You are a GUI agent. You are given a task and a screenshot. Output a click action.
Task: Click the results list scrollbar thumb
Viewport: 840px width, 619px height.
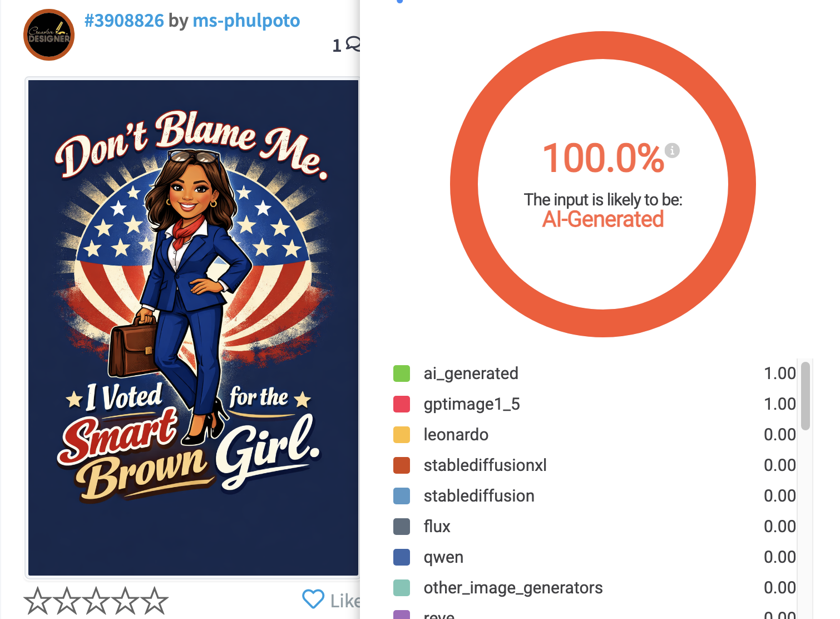[806, 396]
